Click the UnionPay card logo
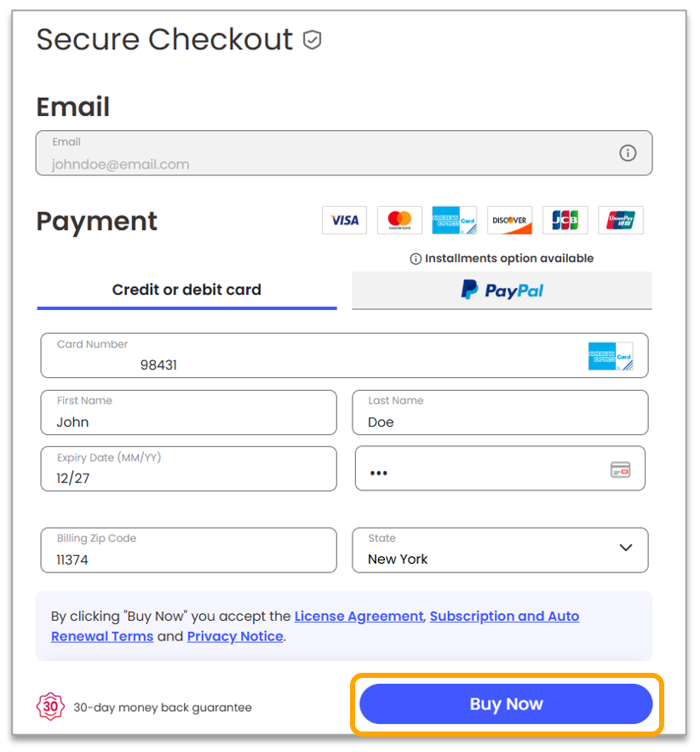The height and width of the screenshot is (752, 700). [x=620, y=221]
